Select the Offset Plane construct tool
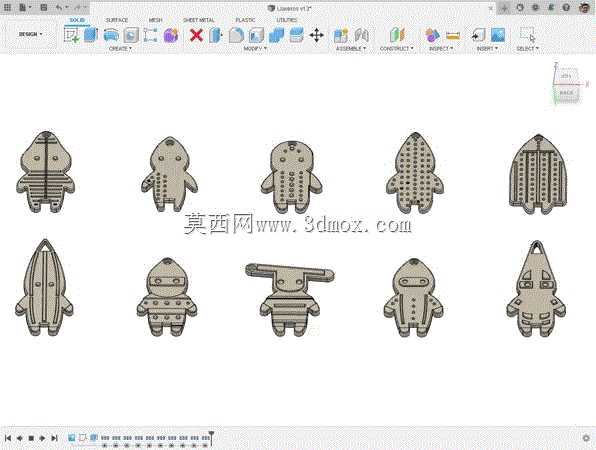The image size is (596, 450). click(397, 35)
